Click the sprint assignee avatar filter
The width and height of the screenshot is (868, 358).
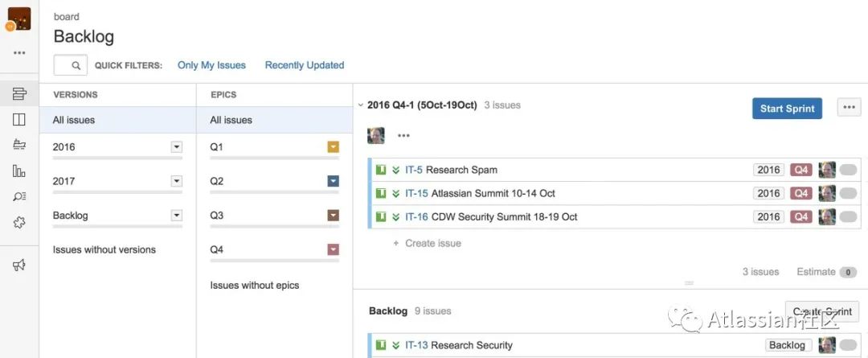coord(376,135)
